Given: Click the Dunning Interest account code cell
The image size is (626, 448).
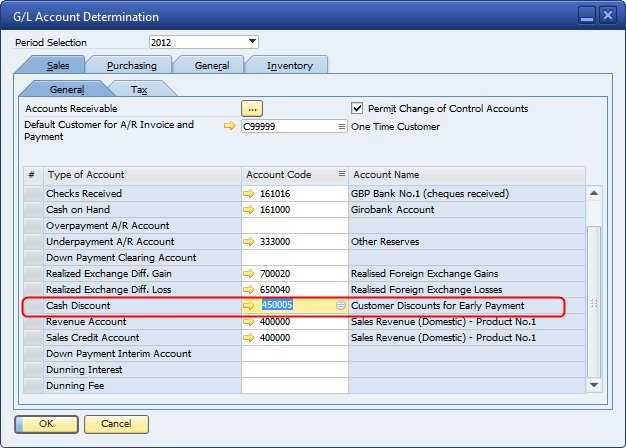Looking at the screenshot, I should click(295, 370).
